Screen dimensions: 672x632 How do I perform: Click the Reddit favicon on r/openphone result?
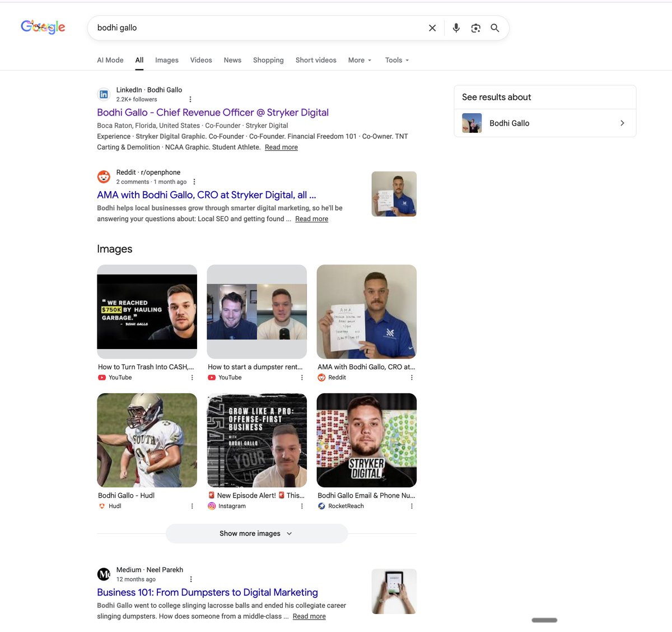104,176
